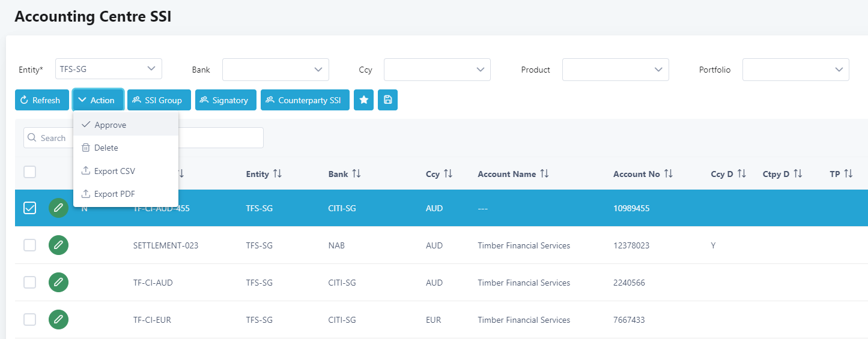Open the Counterparty SSI button
This screenshot has width=868, height=339.
tap(305, 100)
